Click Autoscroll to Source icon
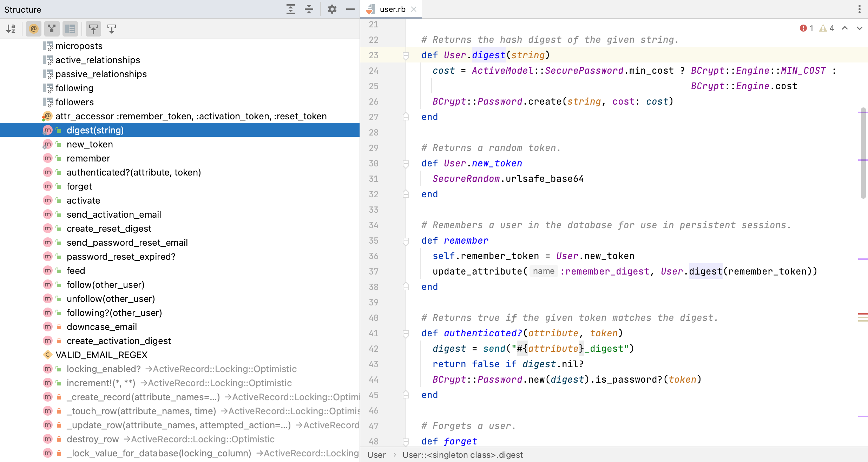The height and width of the screenshot is (462, 868). (93, 29)
